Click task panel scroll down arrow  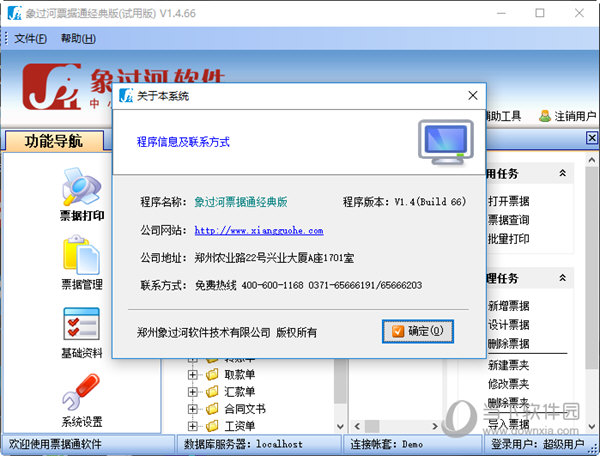pyautogui.click(x=592, y=426)
